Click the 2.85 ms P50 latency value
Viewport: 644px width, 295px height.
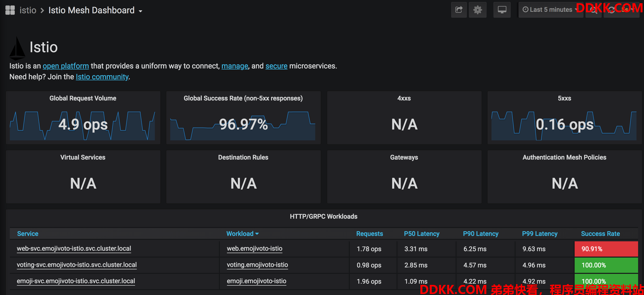(x=416, y=265)
